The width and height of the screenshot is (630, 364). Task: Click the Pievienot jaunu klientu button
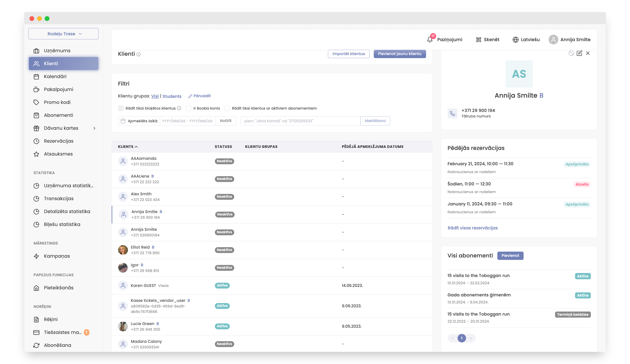click(x=399, y=54)
